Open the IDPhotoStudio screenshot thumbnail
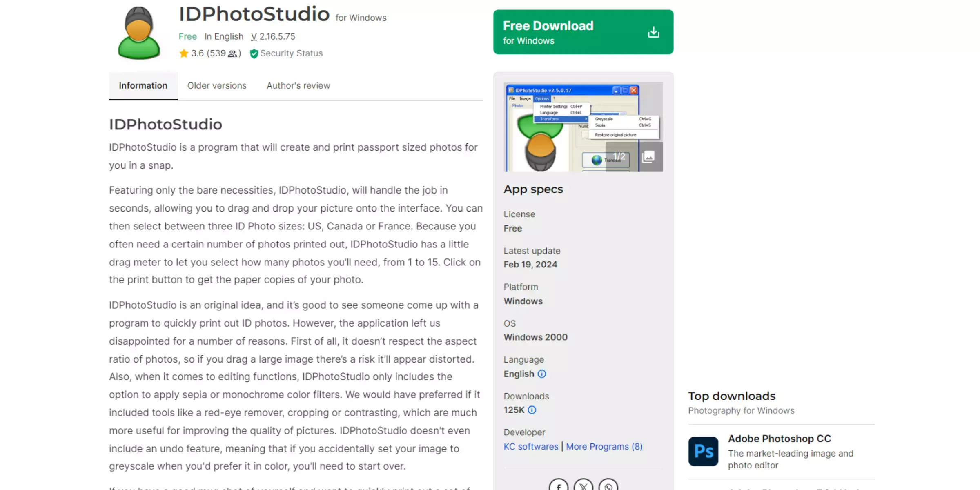The width and height of the screenshot is (980, 490). (583, 127)
